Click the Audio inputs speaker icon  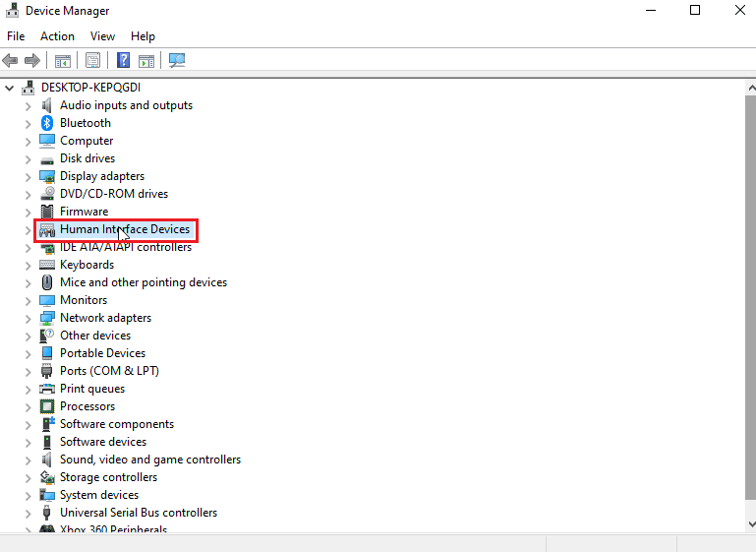47,105
